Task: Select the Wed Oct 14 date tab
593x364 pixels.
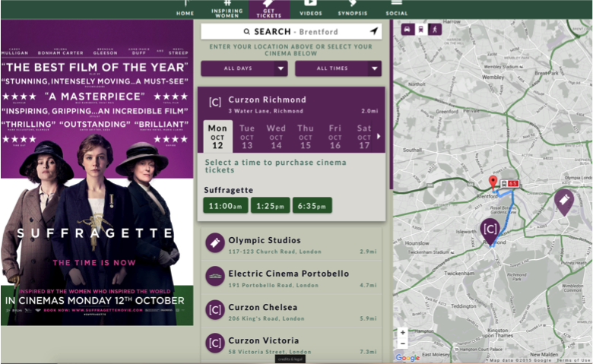Action: point(276,137)
